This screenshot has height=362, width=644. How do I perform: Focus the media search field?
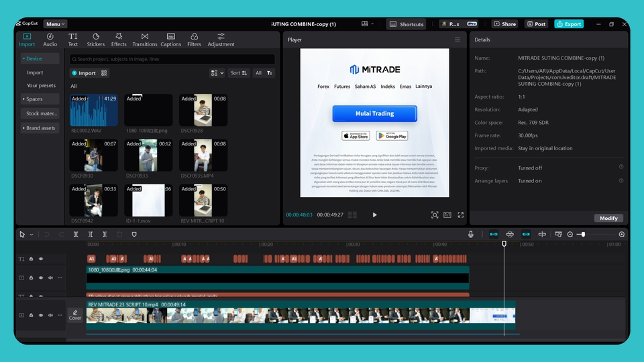point(172,59)
